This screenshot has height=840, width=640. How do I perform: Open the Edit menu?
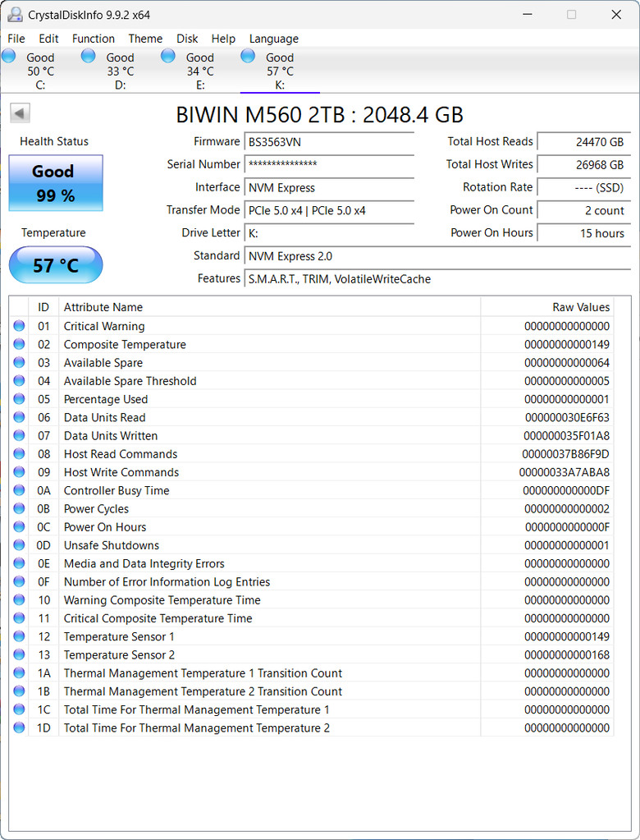(x=48, y=39)
